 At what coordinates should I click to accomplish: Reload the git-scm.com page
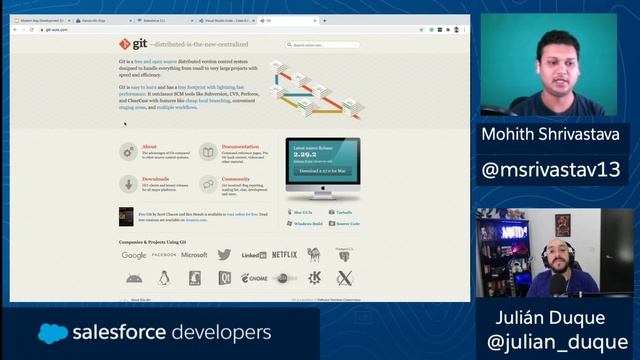pos(31,30)
